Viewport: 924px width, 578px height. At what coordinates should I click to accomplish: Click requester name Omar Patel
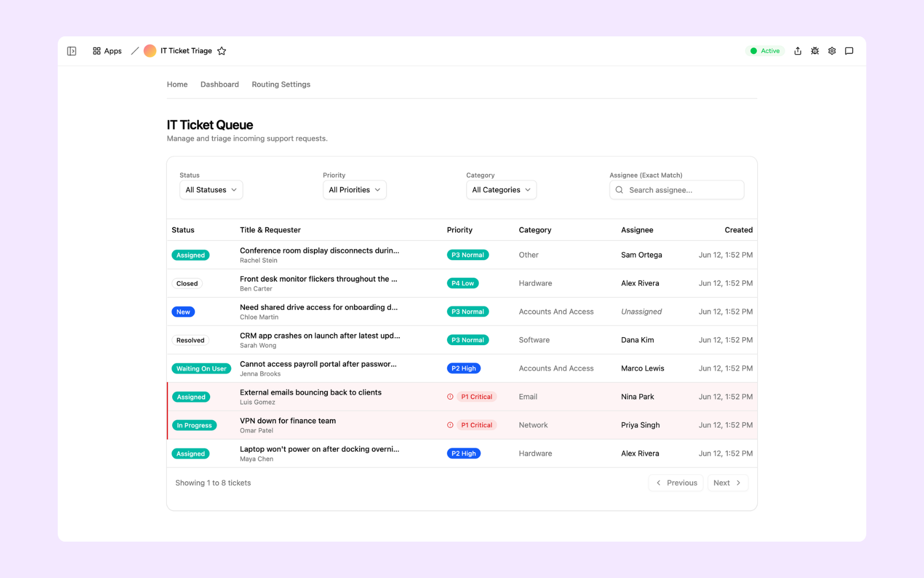pyautogui.click(x=256, y=431)
